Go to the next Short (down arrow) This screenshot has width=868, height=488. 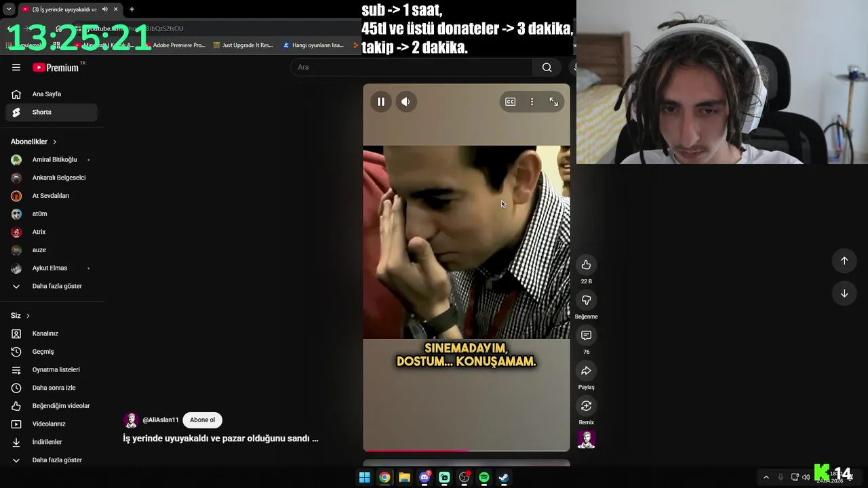[844, 293]
